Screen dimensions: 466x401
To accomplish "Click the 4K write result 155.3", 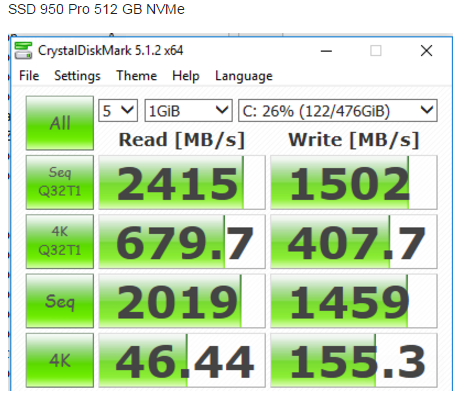I will click(x=354, y=361).
